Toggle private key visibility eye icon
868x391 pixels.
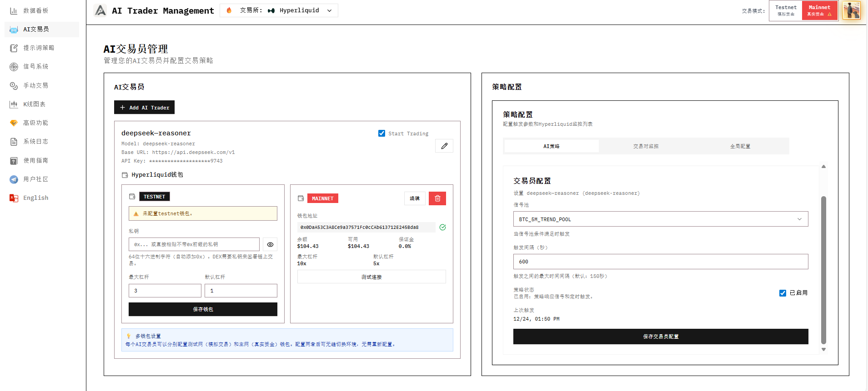point(270,244)
